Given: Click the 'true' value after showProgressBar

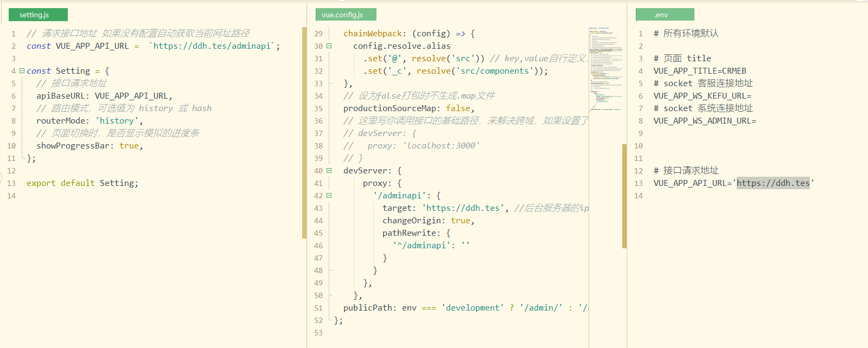Looking at the screenshot, I should [129, 146].
